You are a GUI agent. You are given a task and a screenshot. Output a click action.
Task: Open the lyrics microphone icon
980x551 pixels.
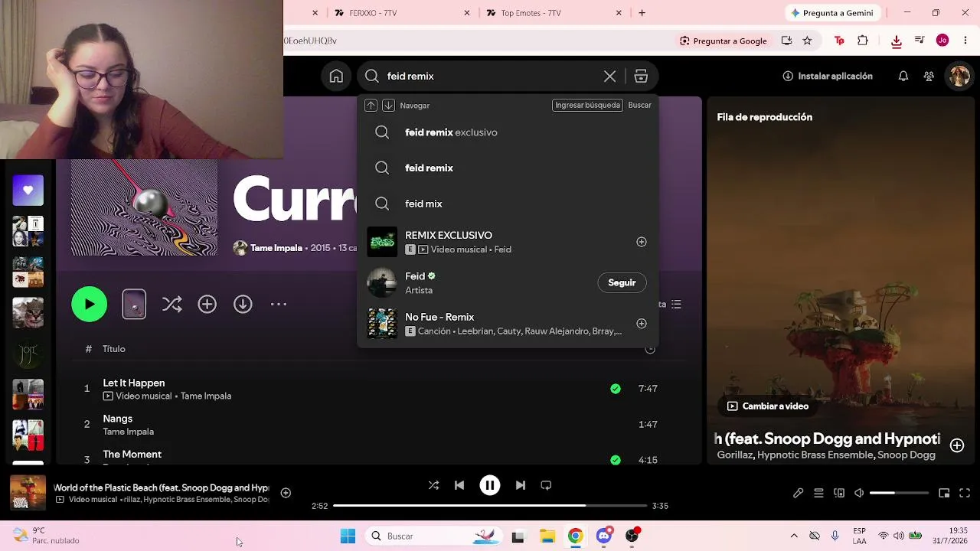pos(798,493)
